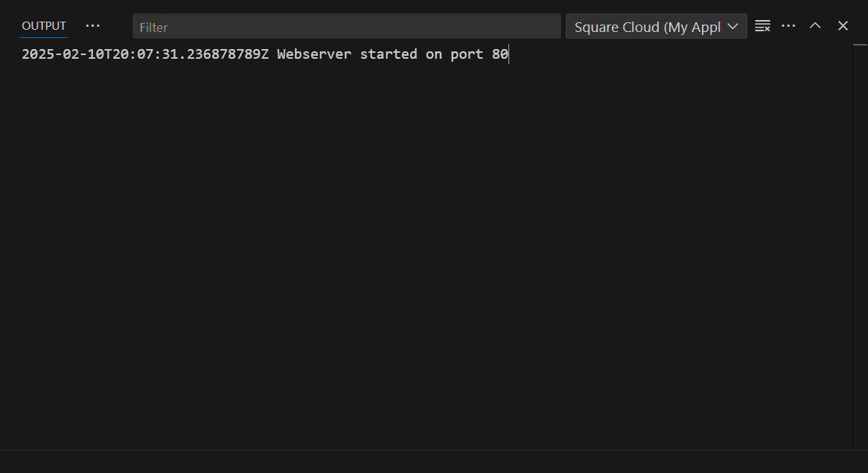
Task: Place cursor on the word Webserver
Action: click(313, 54)
